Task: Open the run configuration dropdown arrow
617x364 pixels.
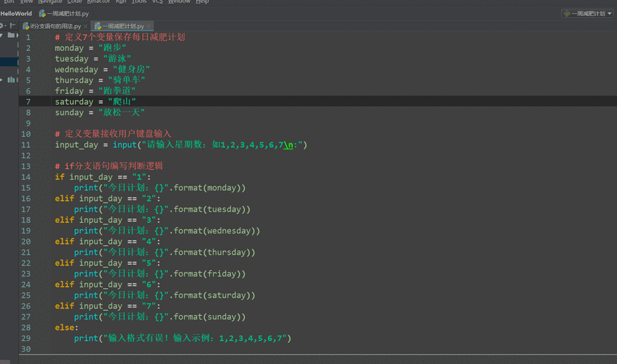Action: (610, 13)
